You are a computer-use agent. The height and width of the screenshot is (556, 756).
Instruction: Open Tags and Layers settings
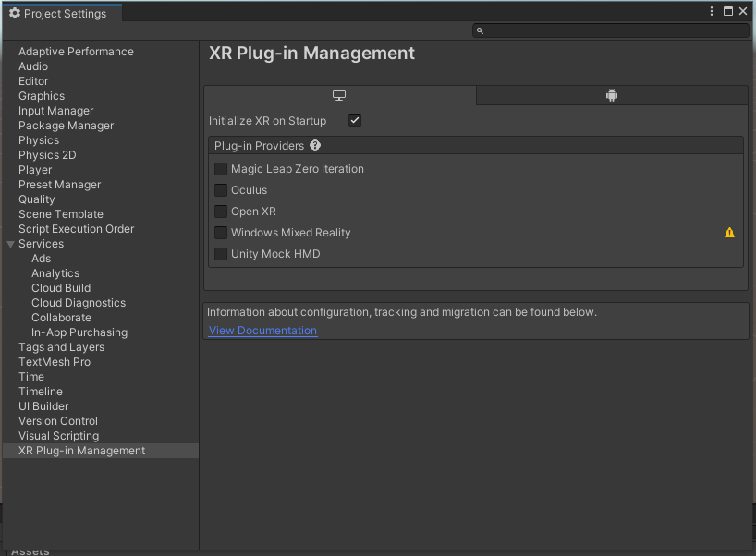61,347
